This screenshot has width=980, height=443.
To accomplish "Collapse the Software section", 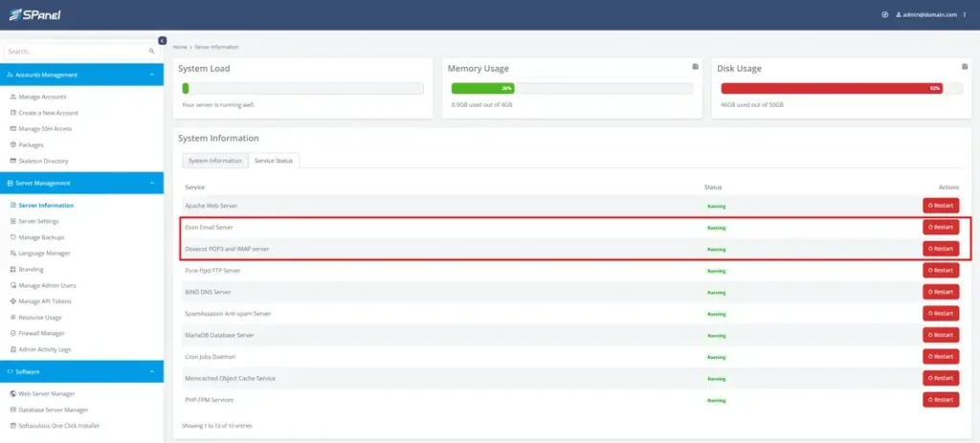I will point(81,372).
